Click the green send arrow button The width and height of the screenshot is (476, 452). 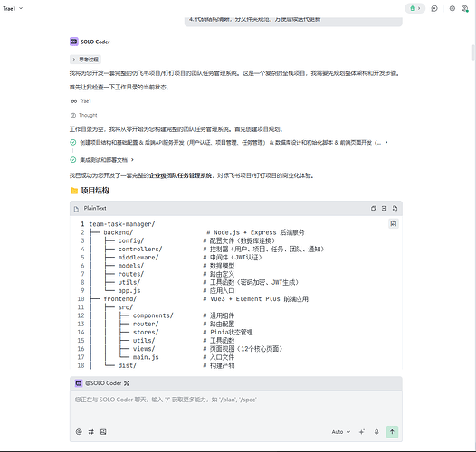click(392, 432)
